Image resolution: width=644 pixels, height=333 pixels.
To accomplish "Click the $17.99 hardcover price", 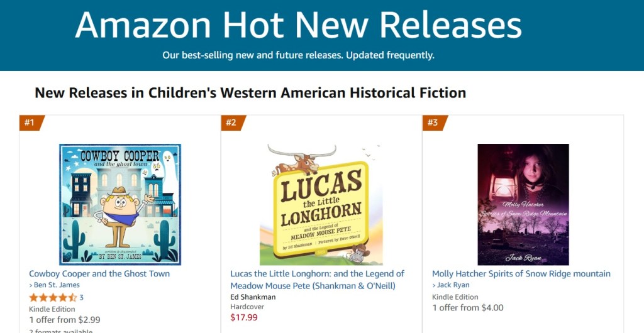I will tap(243, 317).
